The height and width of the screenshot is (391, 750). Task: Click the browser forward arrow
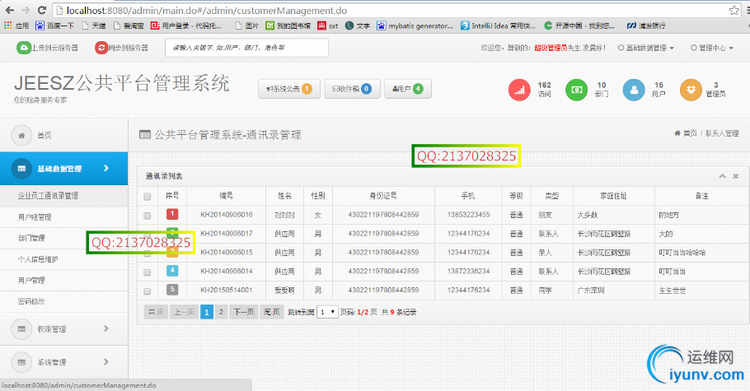tap(25, 10)
